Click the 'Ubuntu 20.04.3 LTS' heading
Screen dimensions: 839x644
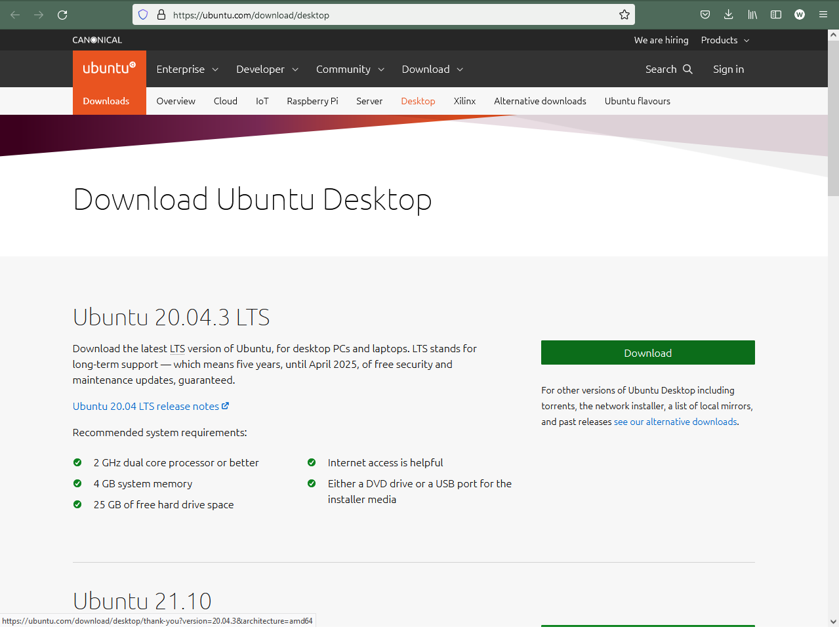click(171, 317)
